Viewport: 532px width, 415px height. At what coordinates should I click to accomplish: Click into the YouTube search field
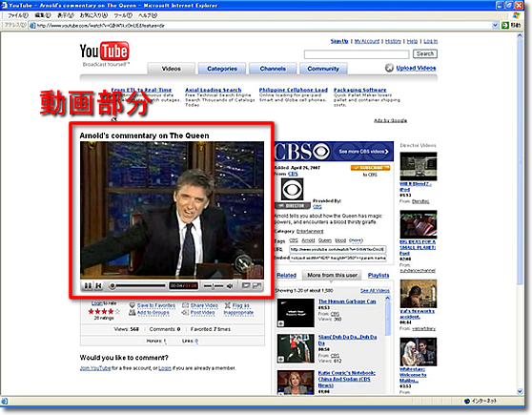(357, 54)
